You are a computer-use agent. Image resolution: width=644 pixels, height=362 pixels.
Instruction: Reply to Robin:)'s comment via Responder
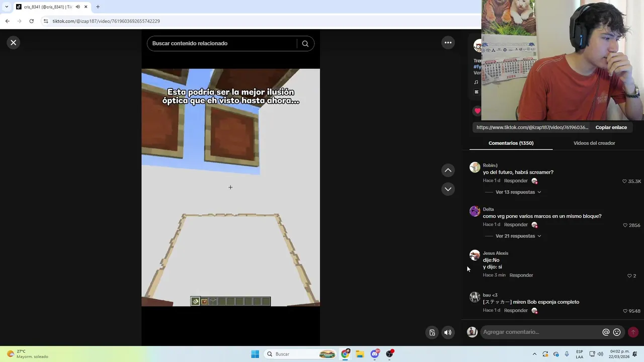[x=516, y=180]
